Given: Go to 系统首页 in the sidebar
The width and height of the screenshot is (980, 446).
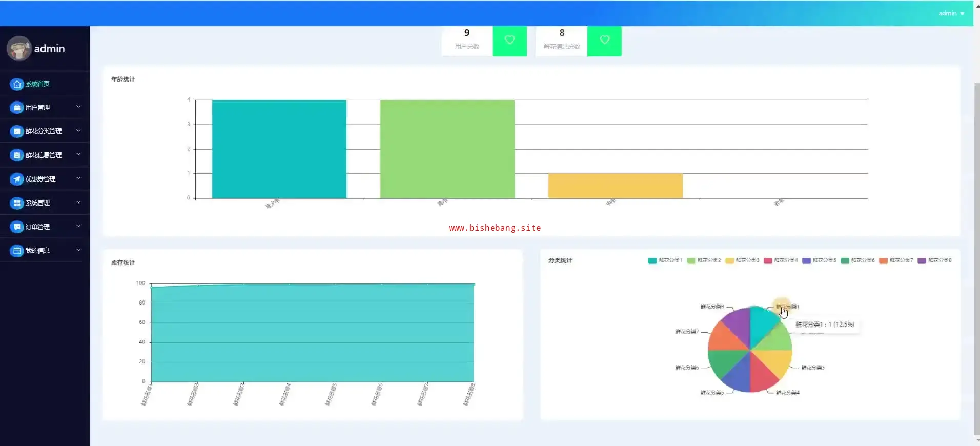Looking at the screenshot, I should [x=37, y=84].
